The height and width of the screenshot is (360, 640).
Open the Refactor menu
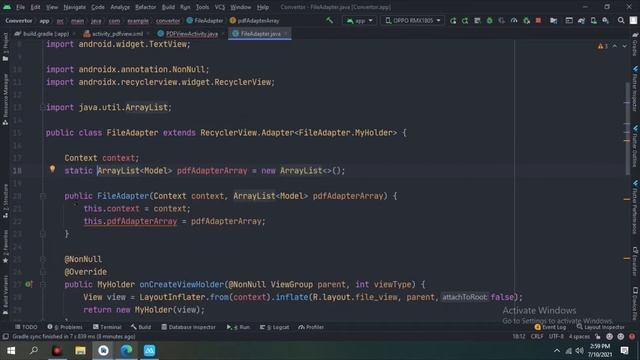pos(146,7)
